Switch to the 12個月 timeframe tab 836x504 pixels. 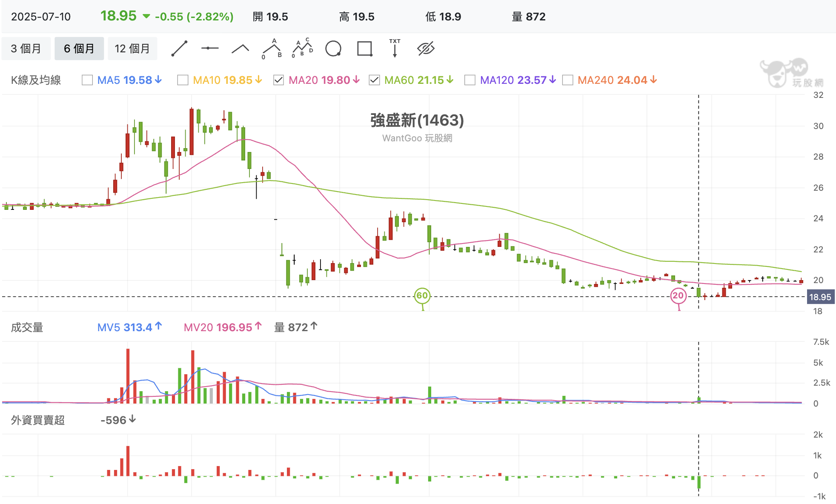132,48
